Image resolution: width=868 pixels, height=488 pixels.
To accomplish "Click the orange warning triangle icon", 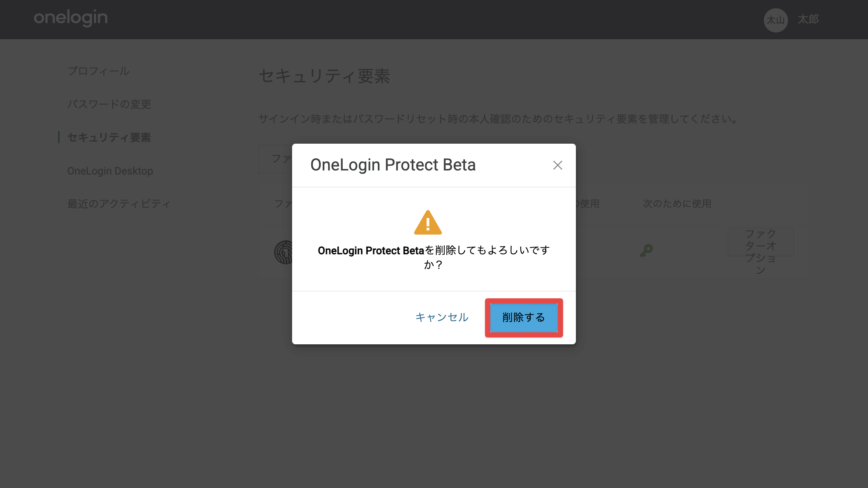I will click(x=428, y=223).
